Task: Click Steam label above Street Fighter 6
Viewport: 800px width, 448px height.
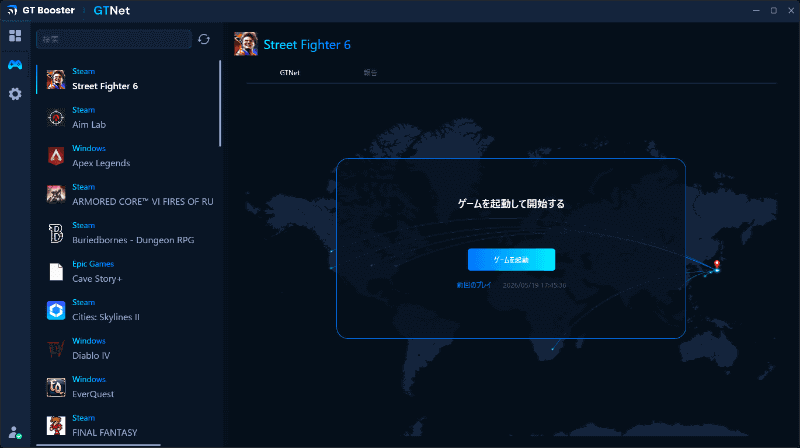Action: coord(84,71)
